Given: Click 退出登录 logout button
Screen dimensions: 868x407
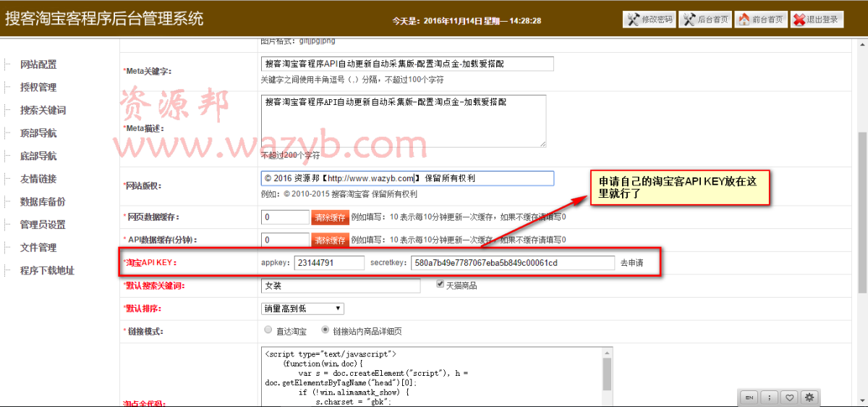Looking at the screenshot, I should click(x=817, y=20).
